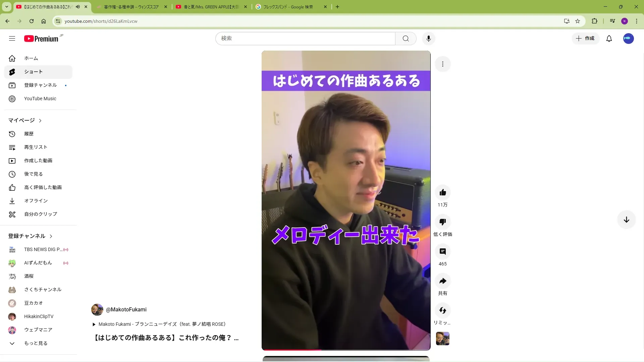Mute the tab via speaker icon
The image size is (644, 362).
click(x=78, y=7)
